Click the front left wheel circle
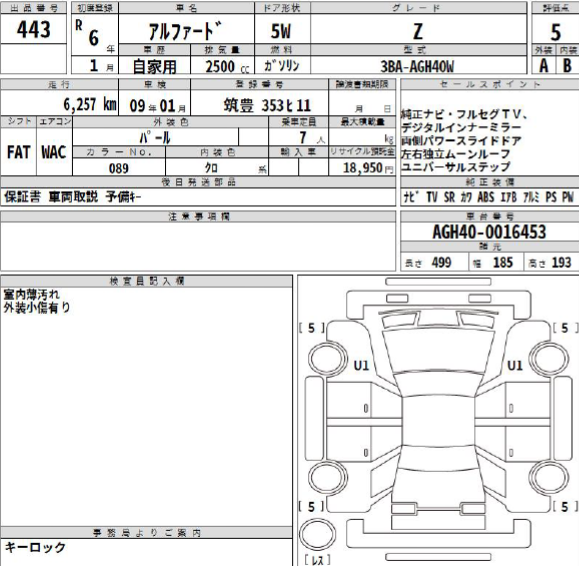Image resolution: width=579 pixels, height=566 pixels. tap(327, 359)
